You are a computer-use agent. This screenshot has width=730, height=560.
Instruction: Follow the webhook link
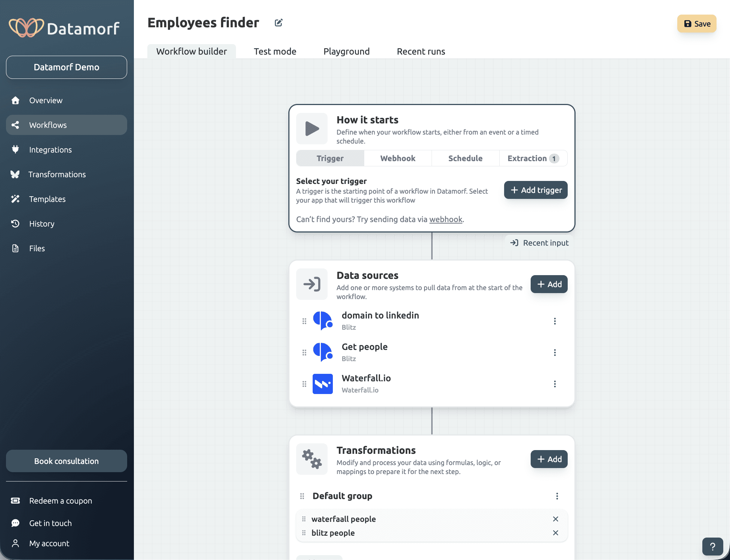pyautogui.click(x=445, y=219)
